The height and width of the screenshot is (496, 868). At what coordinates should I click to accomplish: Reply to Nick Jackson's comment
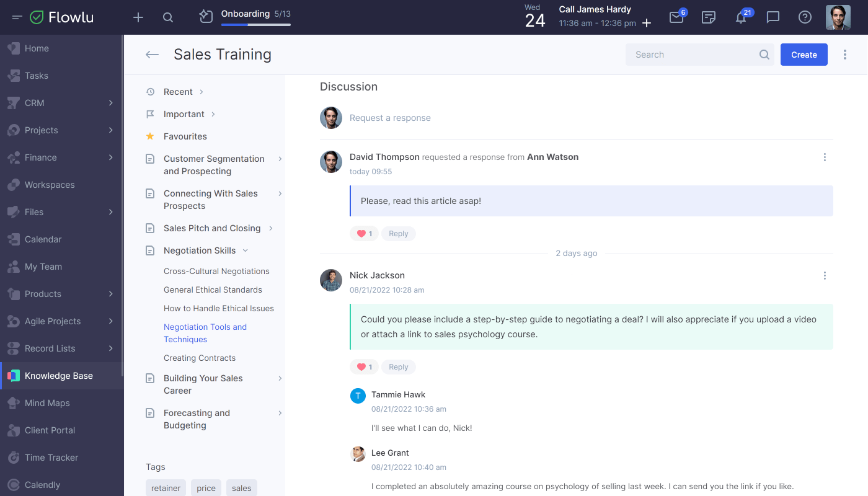pyautogui.click(x=399, y=367)
